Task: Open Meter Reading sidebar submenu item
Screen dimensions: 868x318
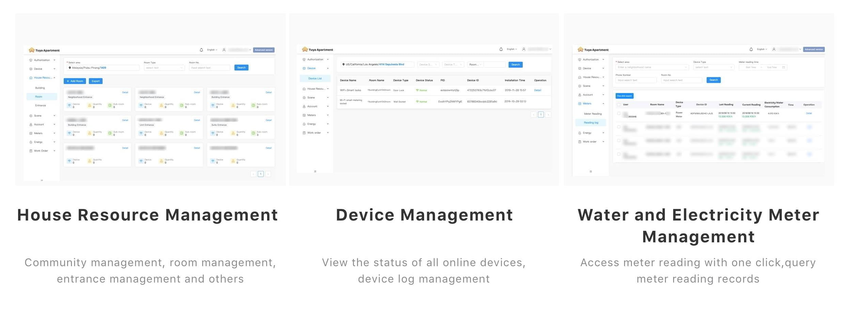Action: pos(593,114)
